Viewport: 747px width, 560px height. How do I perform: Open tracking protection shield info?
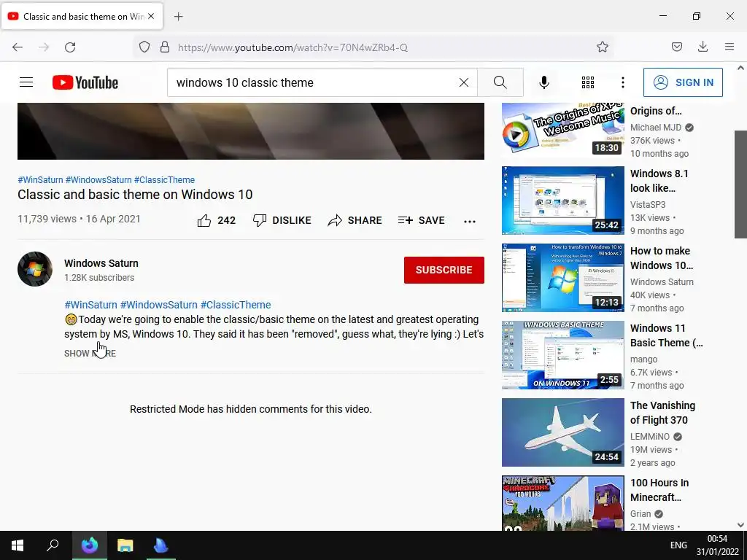[144, 47]
